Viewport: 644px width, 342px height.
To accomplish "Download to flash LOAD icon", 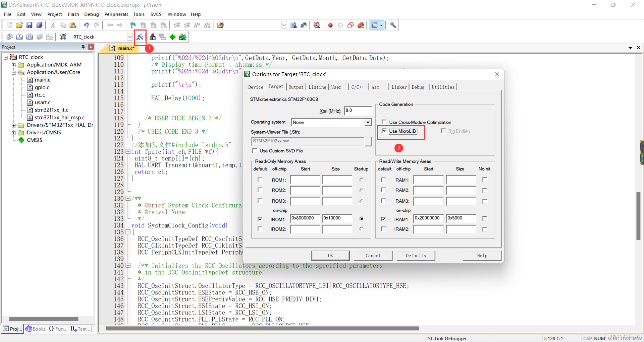I will (63, 37).
